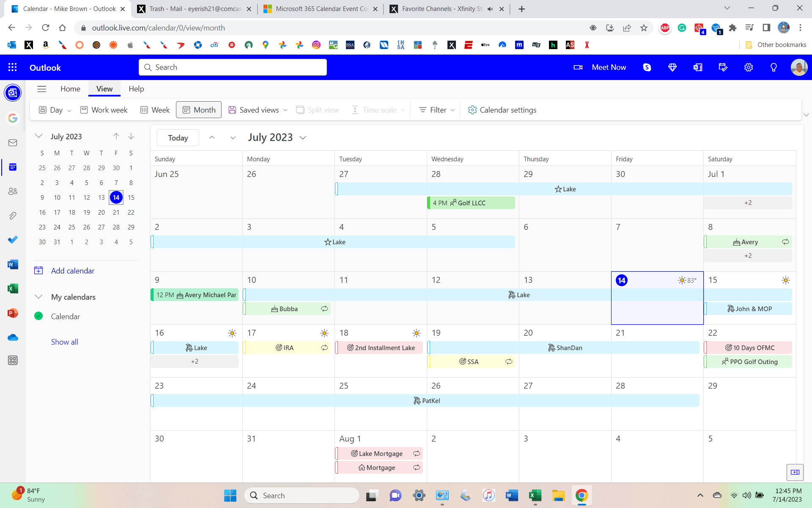Open July 2023 month picker dropdown
812x508 pixels.
[303, 138]
